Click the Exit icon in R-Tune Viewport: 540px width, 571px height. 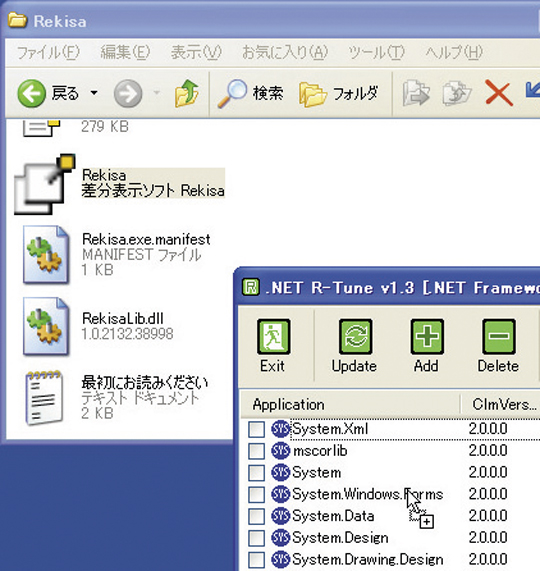(x=273, y=336)
